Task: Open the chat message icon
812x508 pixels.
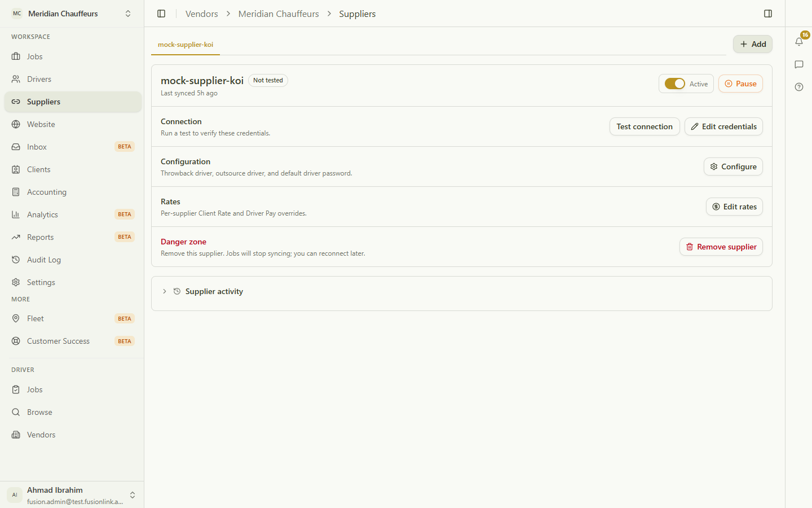Action: (799, 64)
